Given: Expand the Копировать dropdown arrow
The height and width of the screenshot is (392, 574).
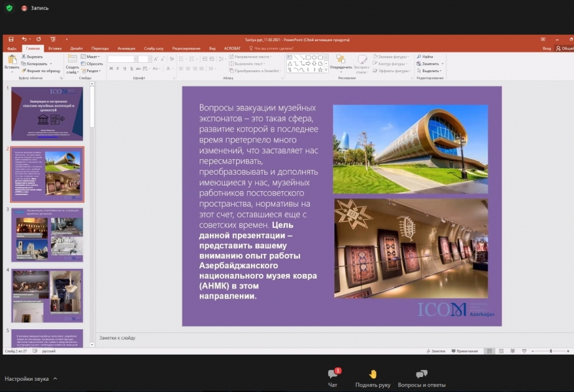Looking at the screenshot, I should (51, 63).
